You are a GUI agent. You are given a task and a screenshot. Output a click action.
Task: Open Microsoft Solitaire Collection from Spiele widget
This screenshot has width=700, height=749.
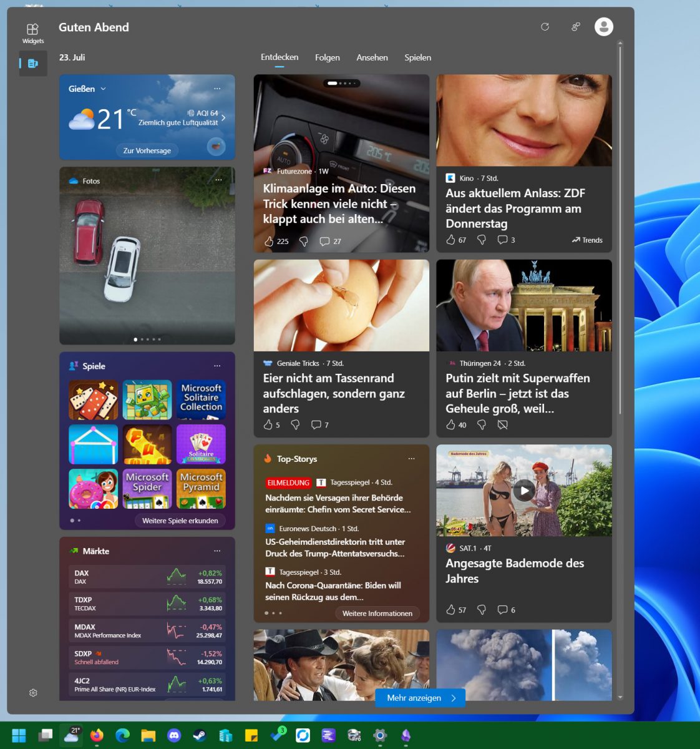(x=201, y=399)
